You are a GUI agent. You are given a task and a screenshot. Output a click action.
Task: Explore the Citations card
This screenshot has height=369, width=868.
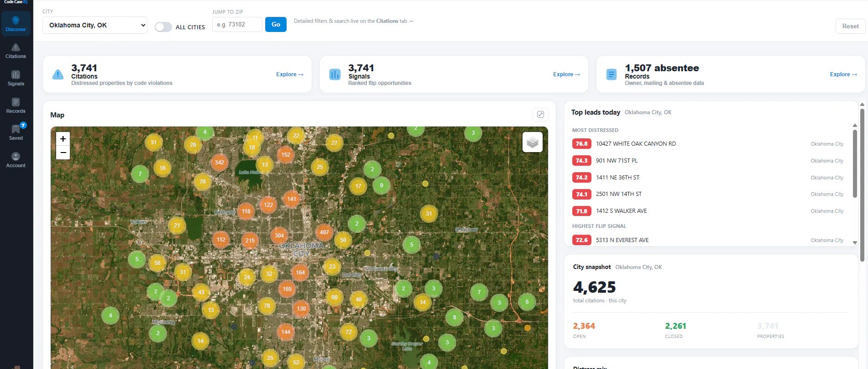[290, 74]
